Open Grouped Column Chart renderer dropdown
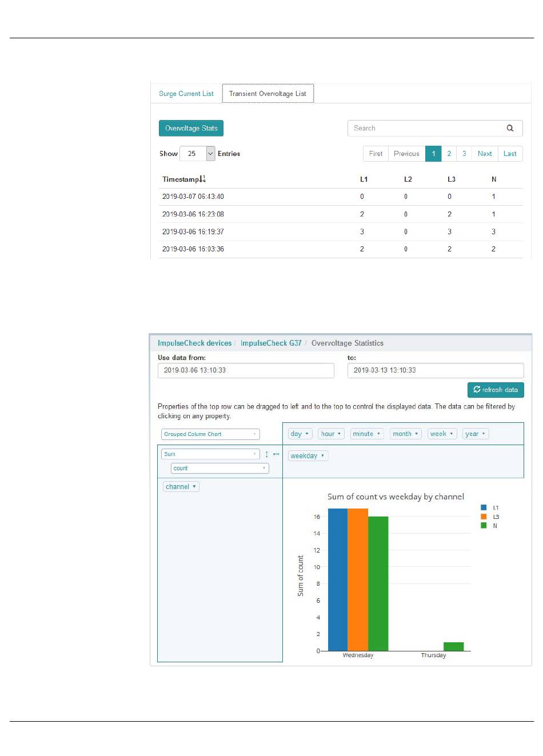Viewport: 543px width, 756px height. point(210,434)
